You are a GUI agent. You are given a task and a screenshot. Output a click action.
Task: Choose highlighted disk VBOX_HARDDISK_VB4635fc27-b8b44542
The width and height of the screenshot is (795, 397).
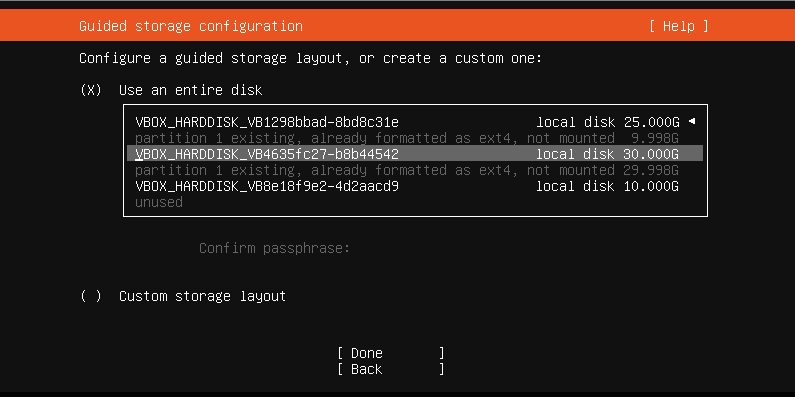pos(415,154)
